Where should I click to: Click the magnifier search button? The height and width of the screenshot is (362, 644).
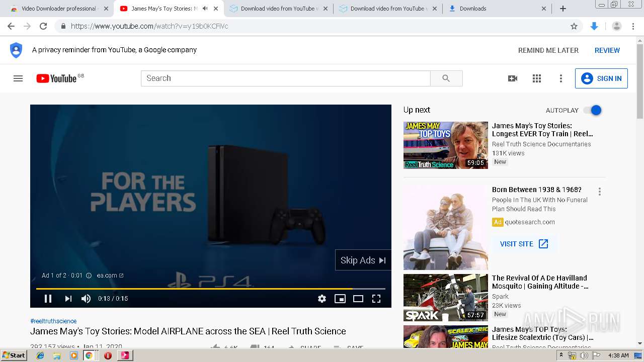click(446, 78)
